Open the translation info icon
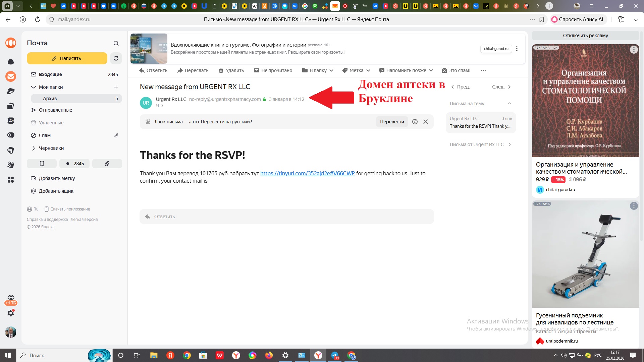The image size is (644, 362). (x=415, y=122)
